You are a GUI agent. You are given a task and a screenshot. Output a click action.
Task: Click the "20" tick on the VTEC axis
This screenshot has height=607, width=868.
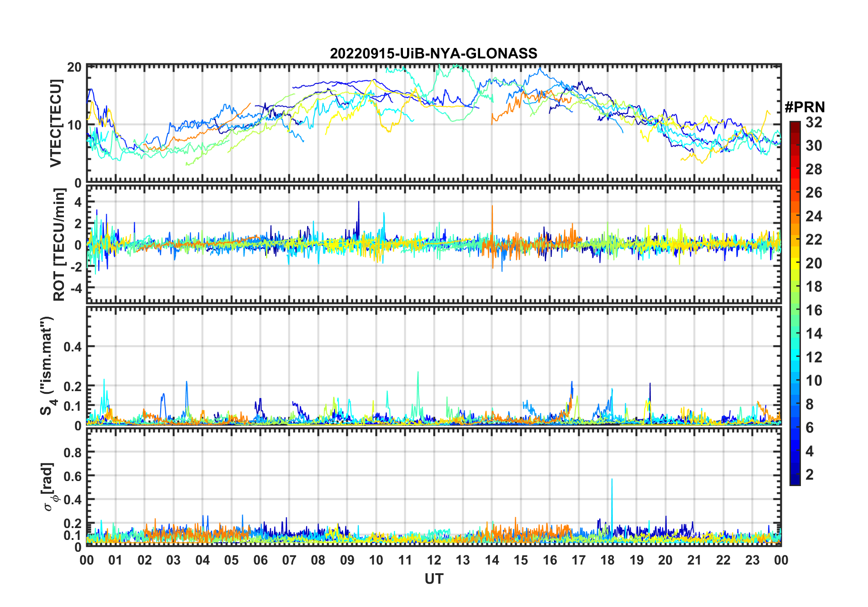point(74,67)
